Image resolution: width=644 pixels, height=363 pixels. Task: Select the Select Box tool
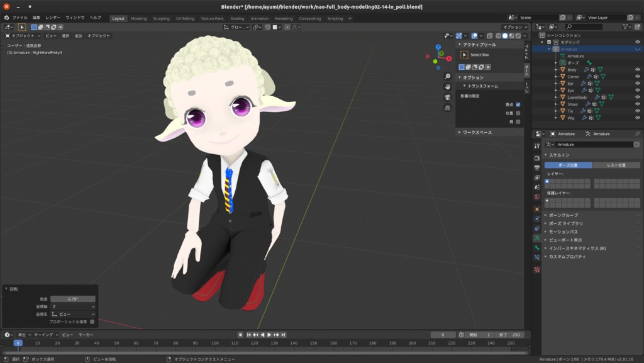coord(466,55)
